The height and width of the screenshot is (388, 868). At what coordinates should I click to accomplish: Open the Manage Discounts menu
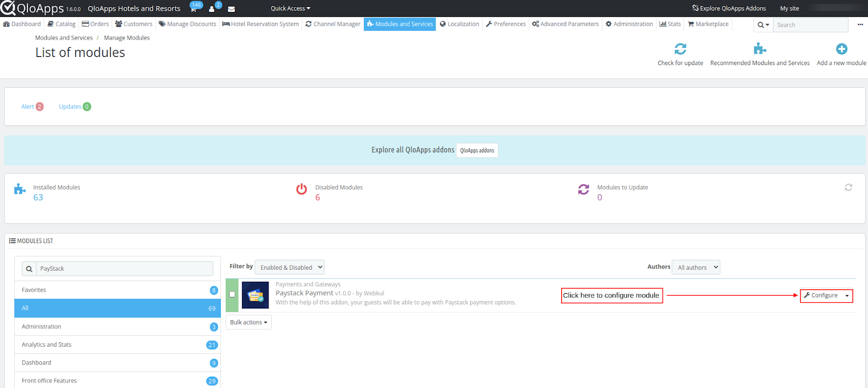click(187, 24)
